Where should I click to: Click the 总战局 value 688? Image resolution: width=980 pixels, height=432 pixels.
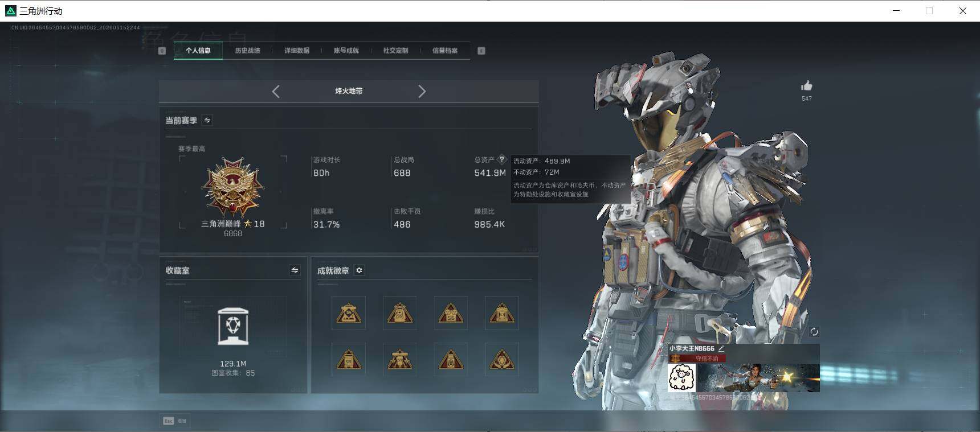pyautogui.click(x=402, y=173)
